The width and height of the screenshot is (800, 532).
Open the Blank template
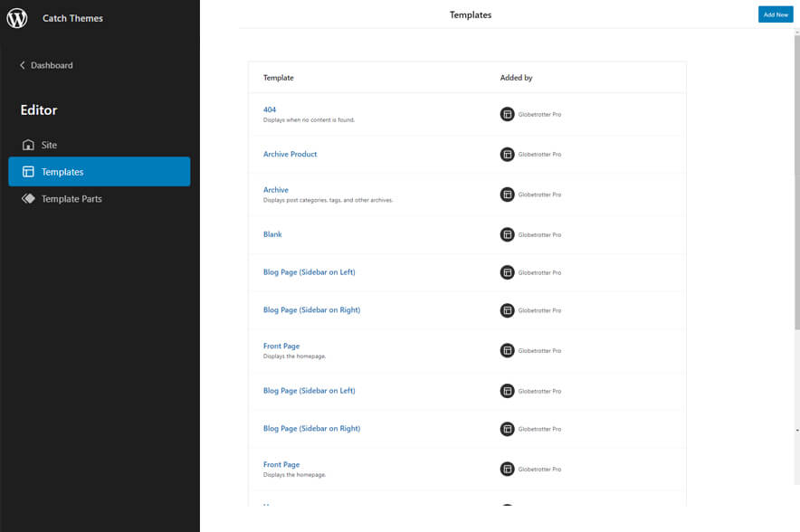pos(272,234)
